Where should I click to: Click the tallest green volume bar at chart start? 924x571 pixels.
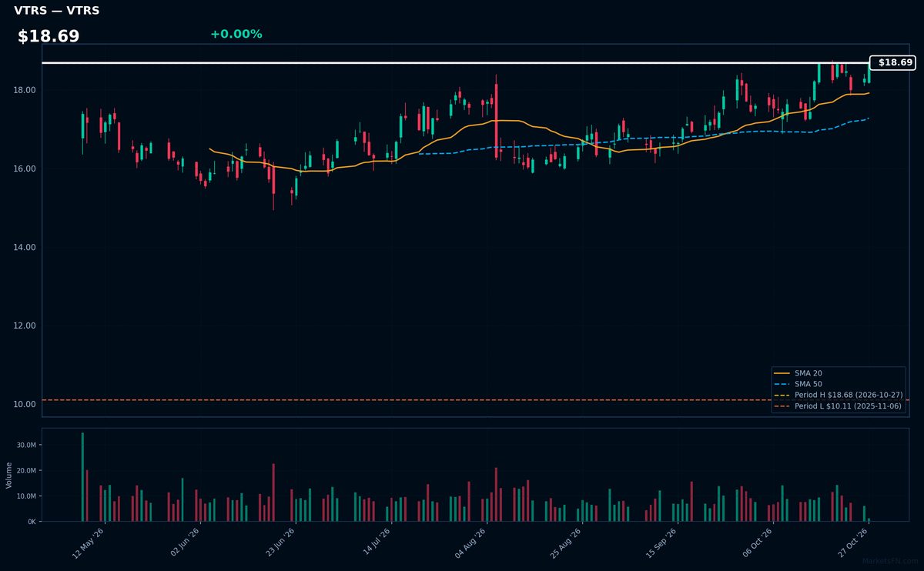click(x=82, y=477)
